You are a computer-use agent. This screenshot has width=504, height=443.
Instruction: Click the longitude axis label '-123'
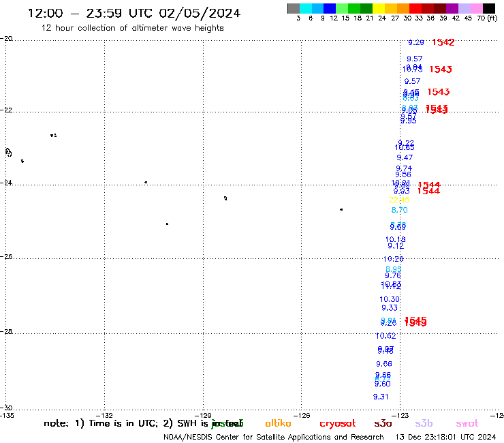tap(400, 415)
